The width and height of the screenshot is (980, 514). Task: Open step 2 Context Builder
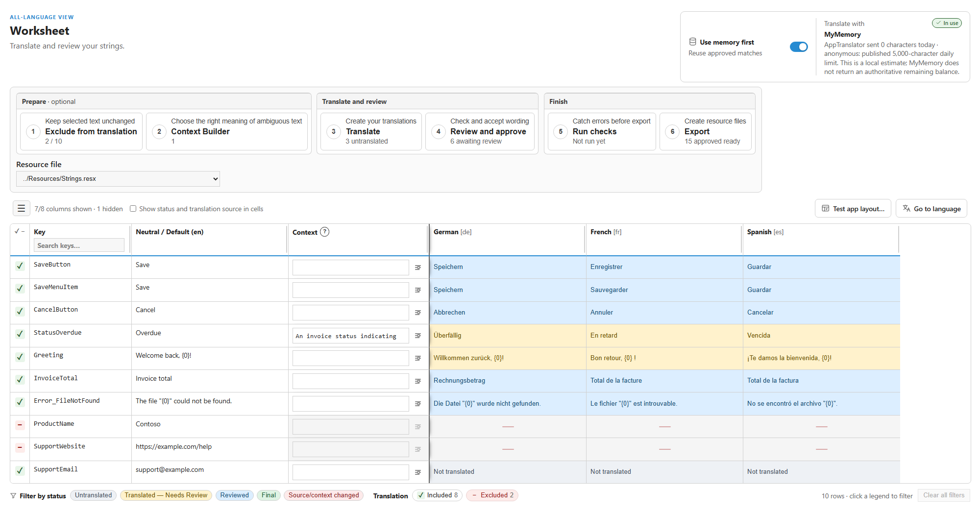[x=227, y=131]
